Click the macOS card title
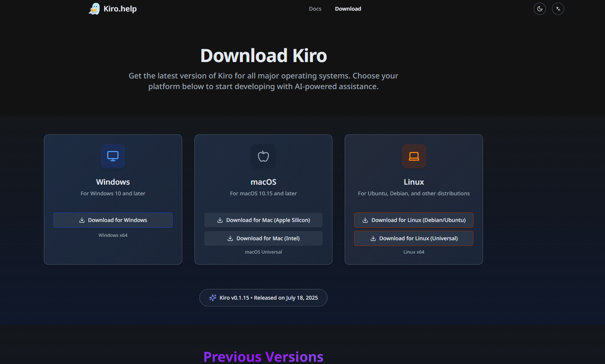Screen dimensions: 605x364 [x=263, y=182]
